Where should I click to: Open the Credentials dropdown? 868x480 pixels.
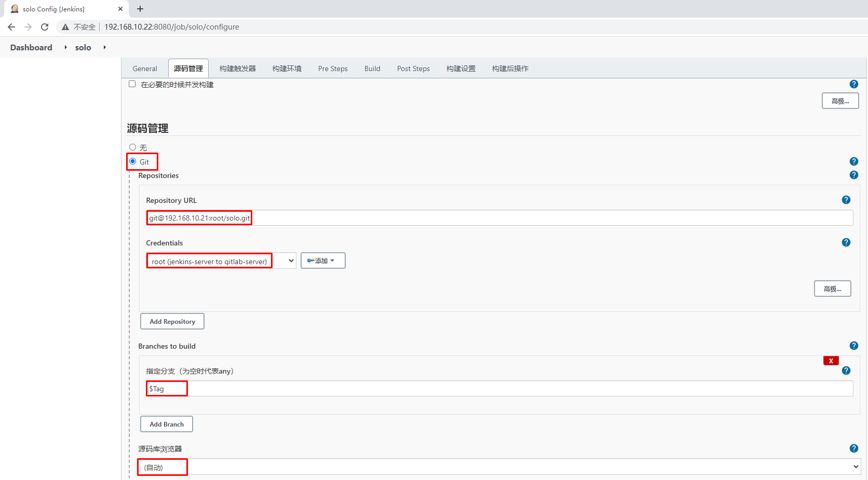tap(221, 261)
